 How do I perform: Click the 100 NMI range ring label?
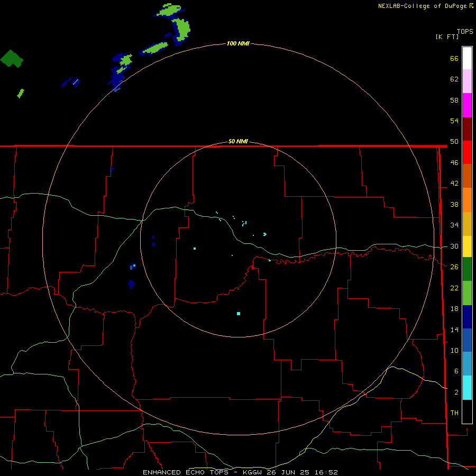coord(238,43)
